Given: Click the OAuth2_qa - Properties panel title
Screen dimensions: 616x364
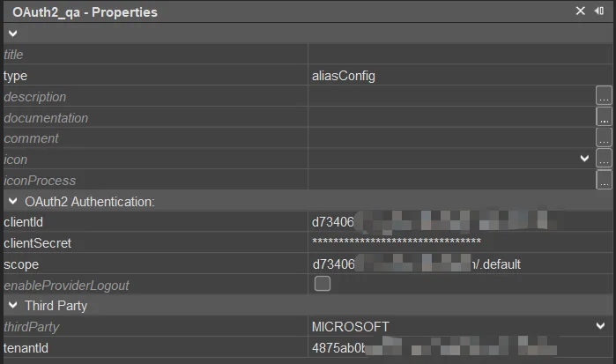Looking at the screenshot, I should tap(85, 12).
